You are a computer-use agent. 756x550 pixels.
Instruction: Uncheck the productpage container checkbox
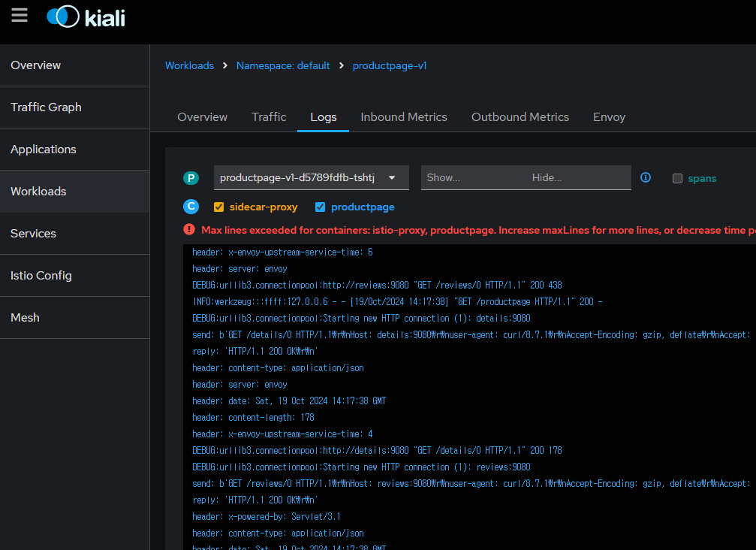click(321, 207)
